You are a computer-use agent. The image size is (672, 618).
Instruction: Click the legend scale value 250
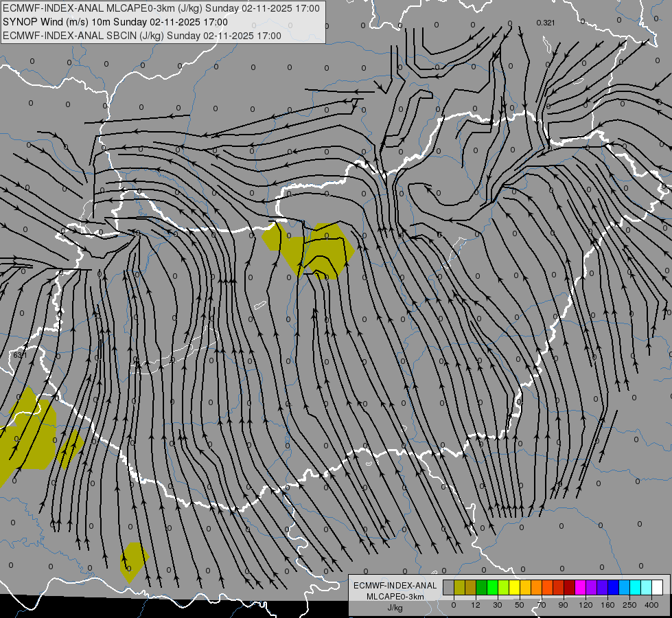[629, 605]
